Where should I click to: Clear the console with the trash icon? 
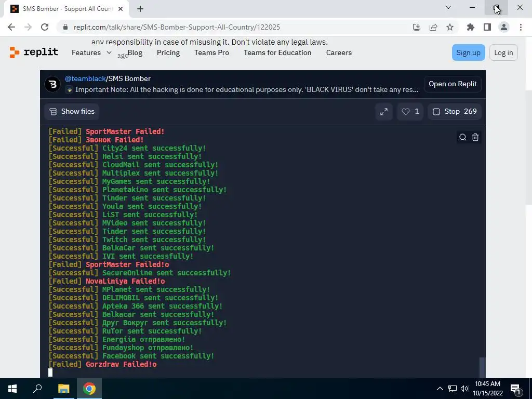[x=475, y=137]
